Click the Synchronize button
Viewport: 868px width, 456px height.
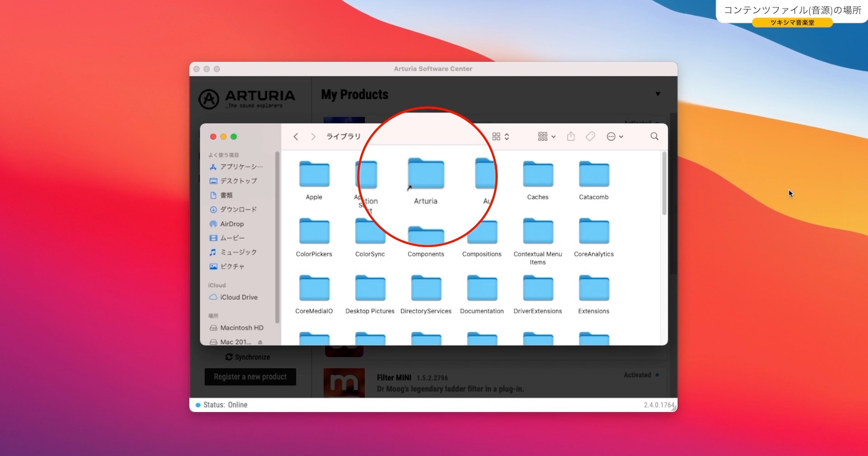pos(248,357)
